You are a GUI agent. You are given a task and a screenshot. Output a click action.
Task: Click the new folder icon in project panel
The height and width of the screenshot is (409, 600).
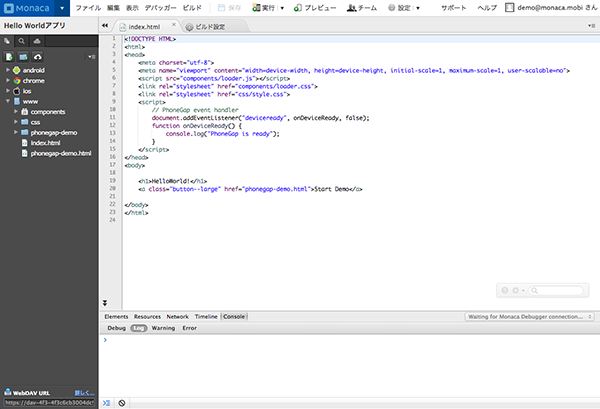(22, 57)
